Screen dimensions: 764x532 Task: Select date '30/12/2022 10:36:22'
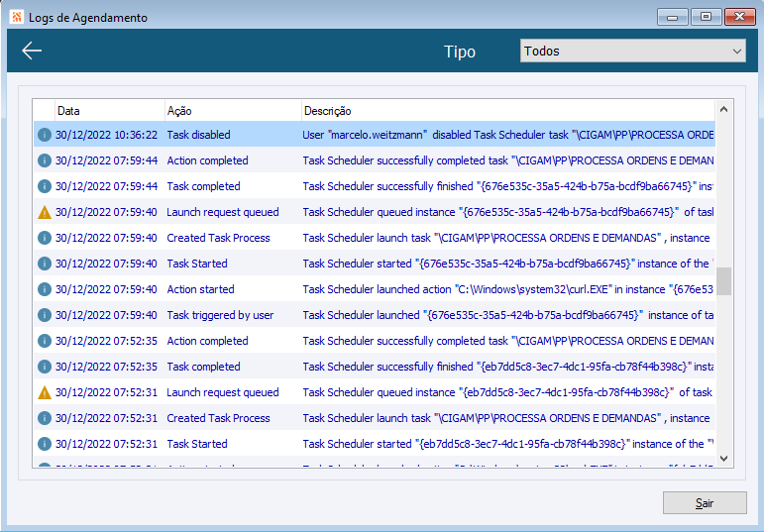point(106,135)
